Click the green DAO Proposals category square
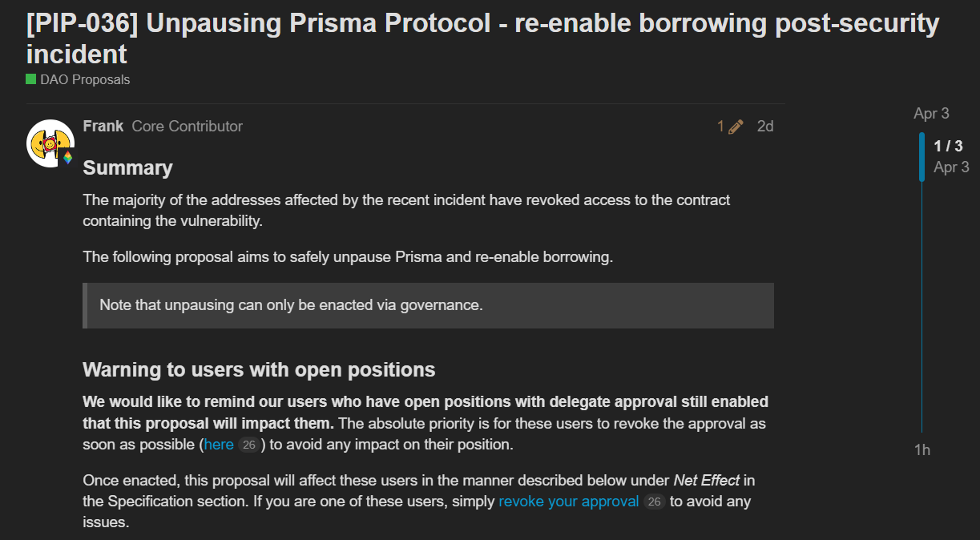980x540 pixels. tap(30, 79)
